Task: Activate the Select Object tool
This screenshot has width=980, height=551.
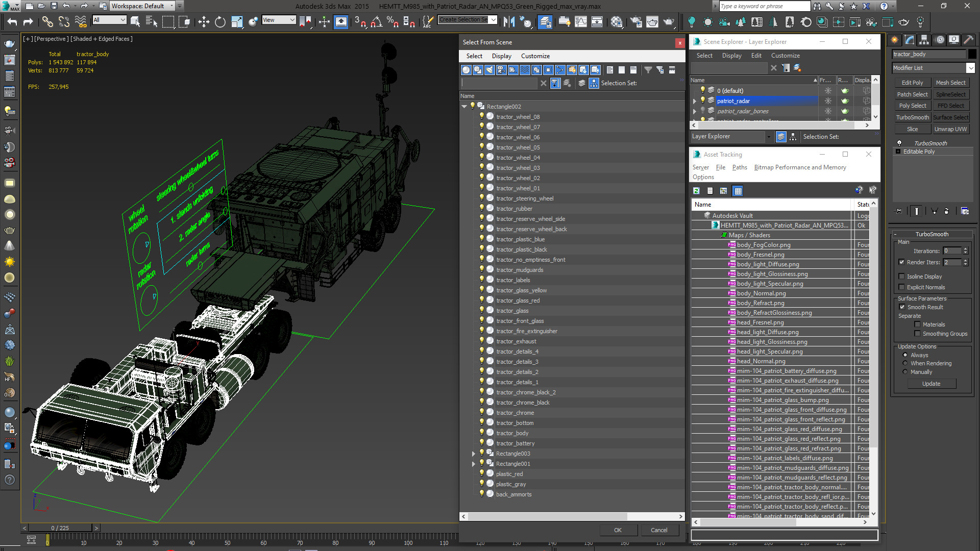Action: pos(135,21)
